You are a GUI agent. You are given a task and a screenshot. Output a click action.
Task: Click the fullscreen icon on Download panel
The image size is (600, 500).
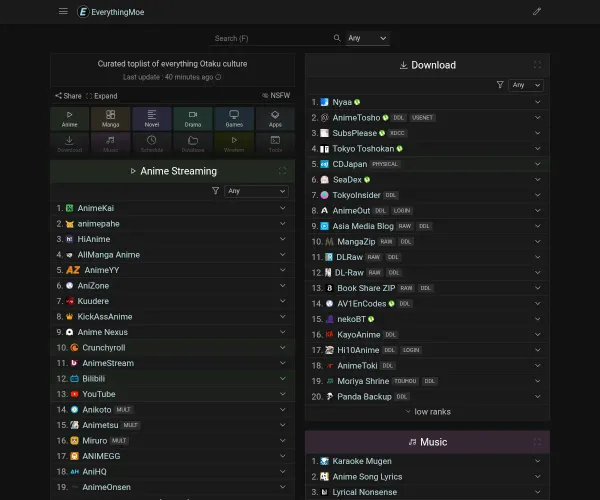[x=537, y=65]
